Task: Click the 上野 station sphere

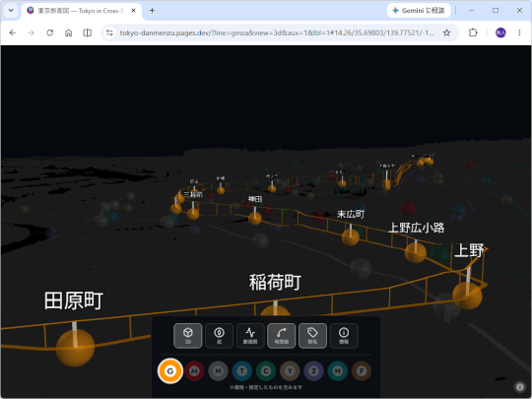Action: point(467,296)
